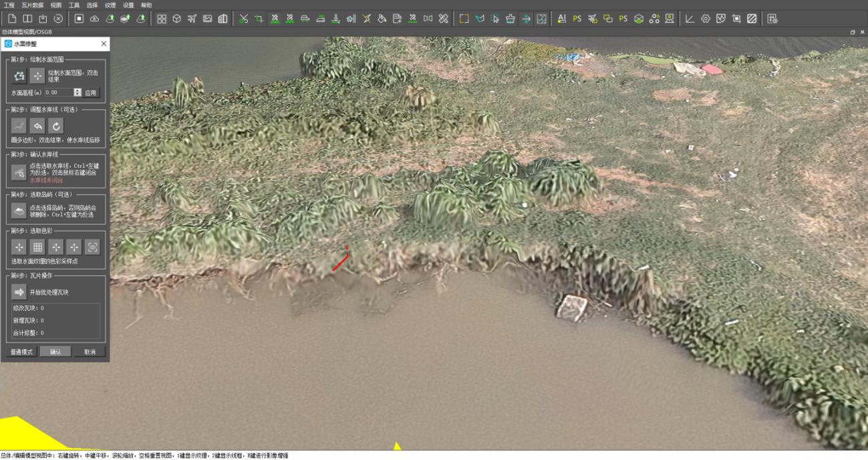Open the 工具 menu
Screen dimensions: 868x460
(x=74, y=5)
